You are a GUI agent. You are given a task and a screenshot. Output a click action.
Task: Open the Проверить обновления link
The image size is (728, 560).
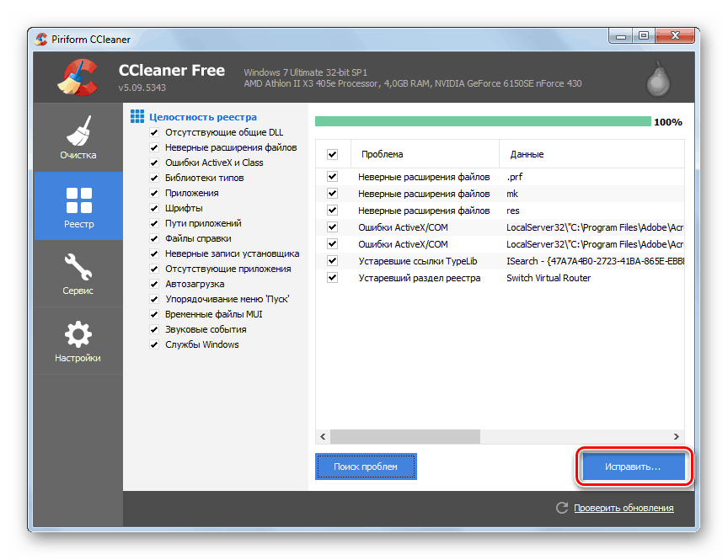[624, 508]
